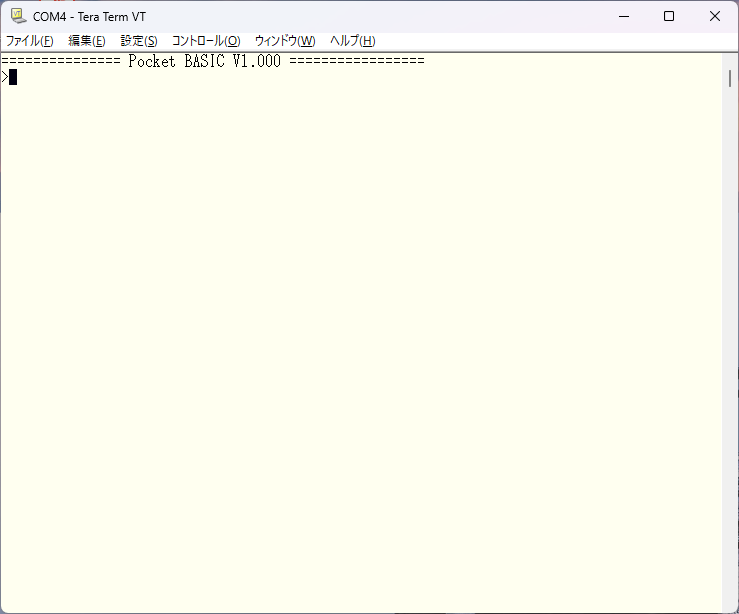Click the "Pocket" word in banner
This screenshot has width=739, height=614.
point(152,61)
